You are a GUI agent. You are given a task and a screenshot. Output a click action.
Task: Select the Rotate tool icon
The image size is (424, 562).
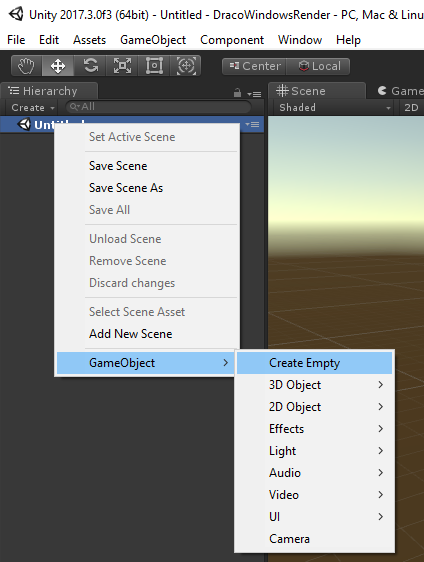pyautogui.click(x=90, y=66)
